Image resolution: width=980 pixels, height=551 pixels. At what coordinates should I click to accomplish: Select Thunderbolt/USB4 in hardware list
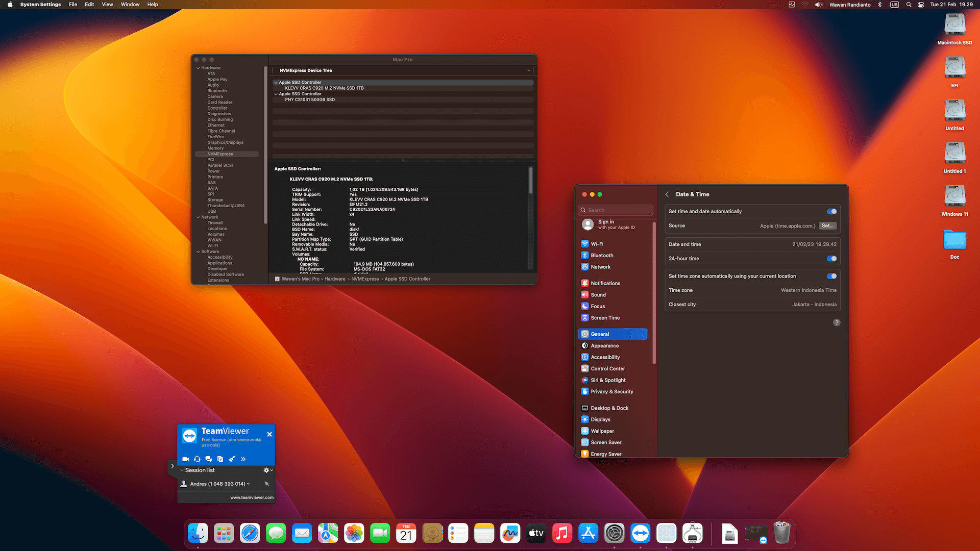[226, 206]
